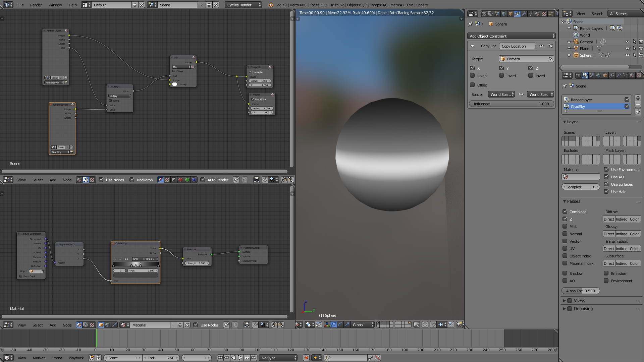Toggle Copy Location constraint eye visibility

pos(541,46)
